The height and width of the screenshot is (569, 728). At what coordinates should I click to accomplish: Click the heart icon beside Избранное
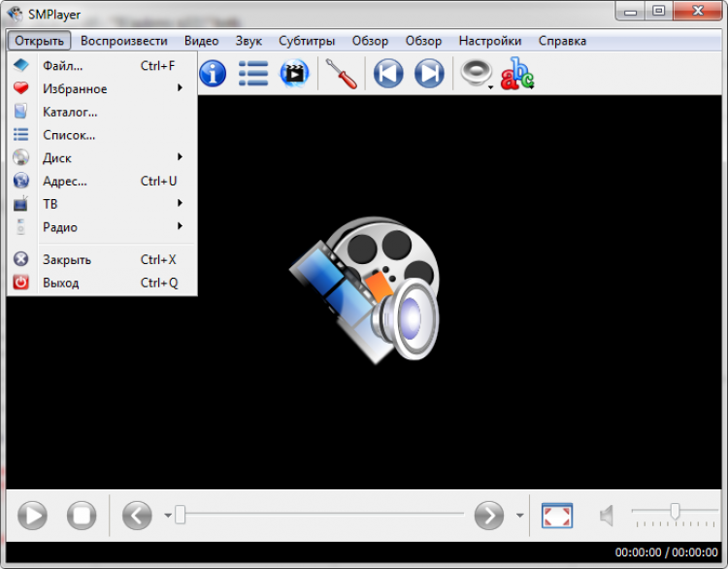click(x=21, y=87)
